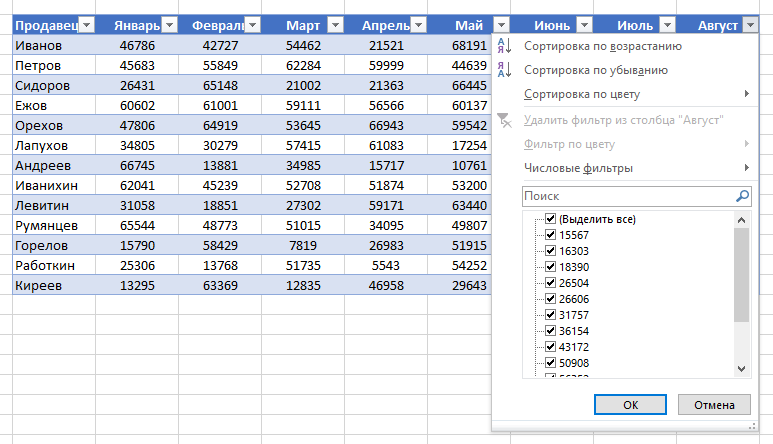Uncheck the 31757 value checkbox
Image resolution: width=773 pixels, height=444 pixels.
click(x=550, y=315)
